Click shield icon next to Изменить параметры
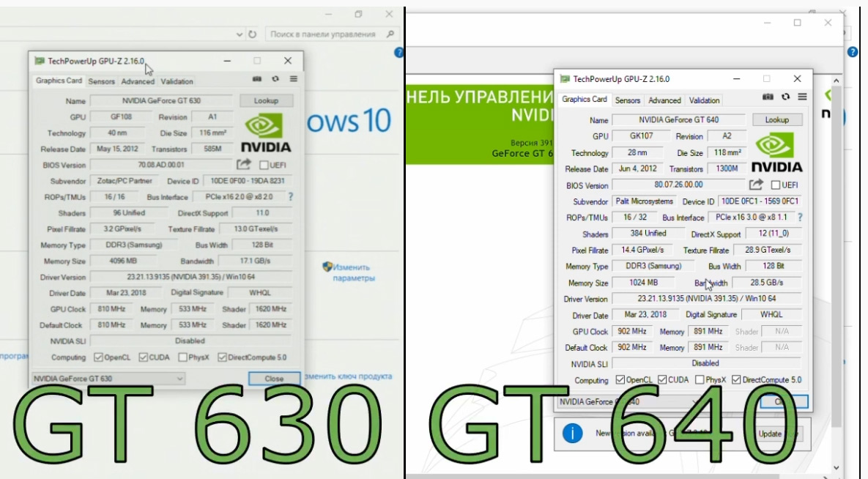The width and height of the screenshot is (868, 479). (x=327, y=267)
